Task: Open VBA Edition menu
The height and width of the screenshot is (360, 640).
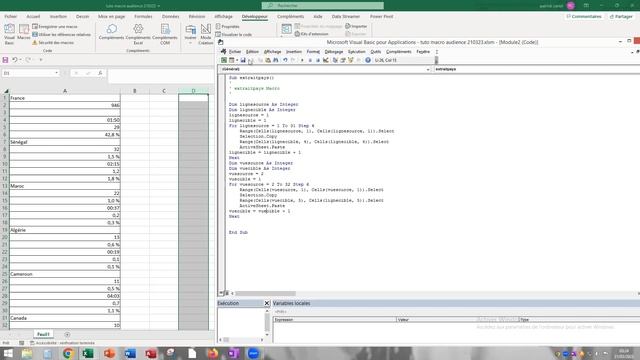Action: point(252,52)
